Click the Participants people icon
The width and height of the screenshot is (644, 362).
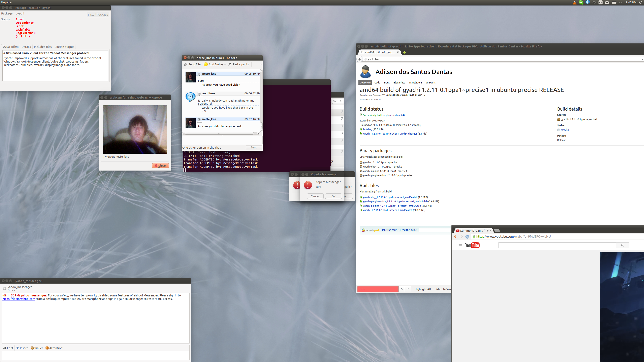pos(230,64)
